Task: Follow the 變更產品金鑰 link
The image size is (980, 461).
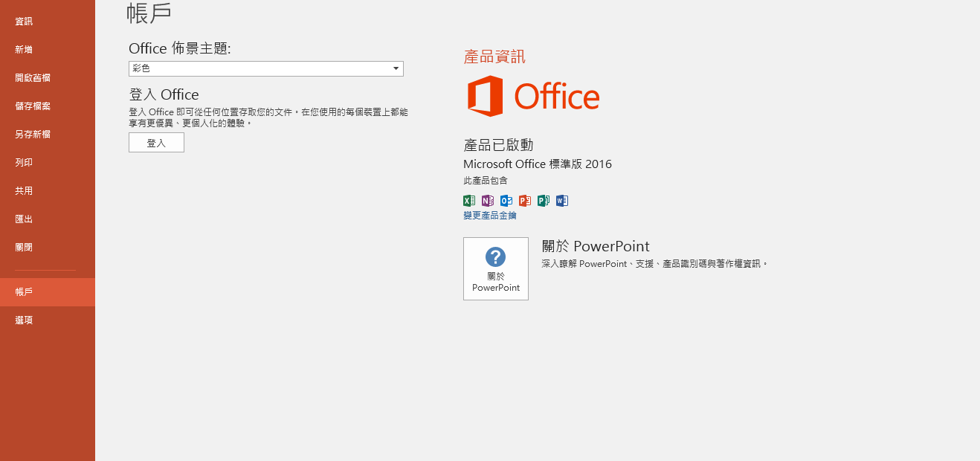Action: [x=490, y=216]
